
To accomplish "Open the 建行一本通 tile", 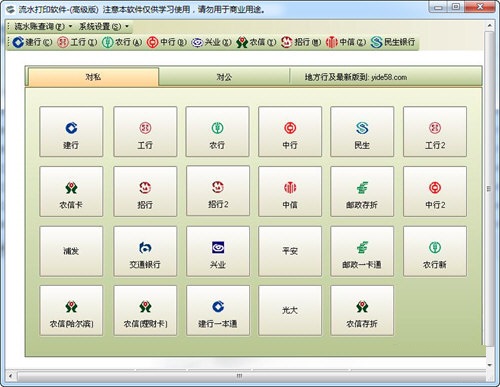I will coord(218,310).
